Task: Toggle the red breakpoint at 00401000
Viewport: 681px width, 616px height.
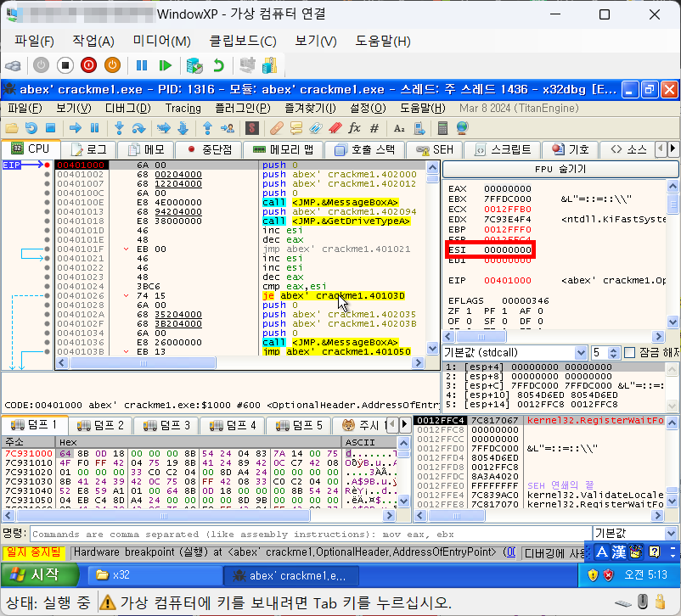Action: pos(47,165)
